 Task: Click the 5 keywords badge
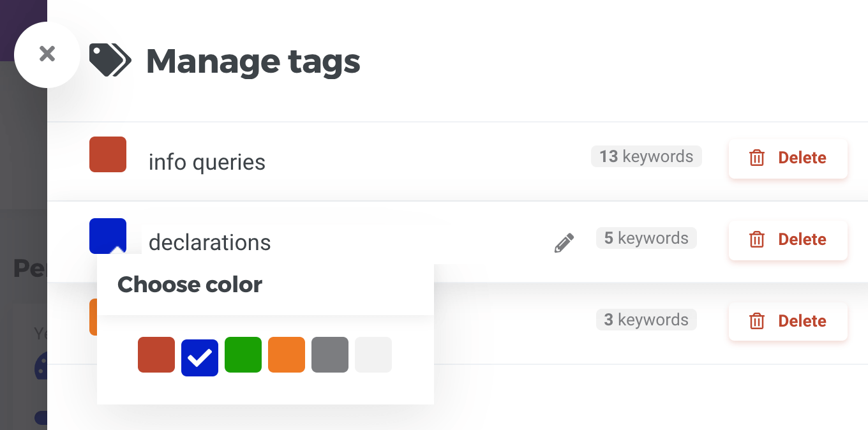[x=646, y=237]
